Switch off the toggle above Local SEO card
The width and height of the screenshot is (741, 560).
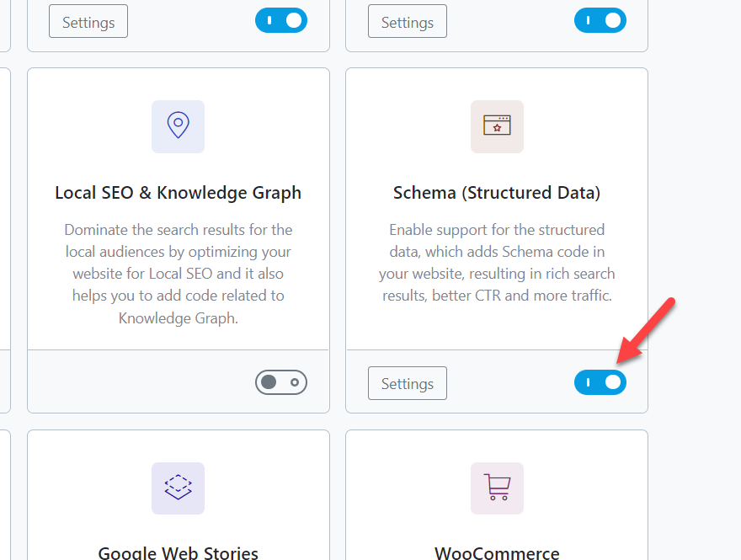[x=281, y=21]
